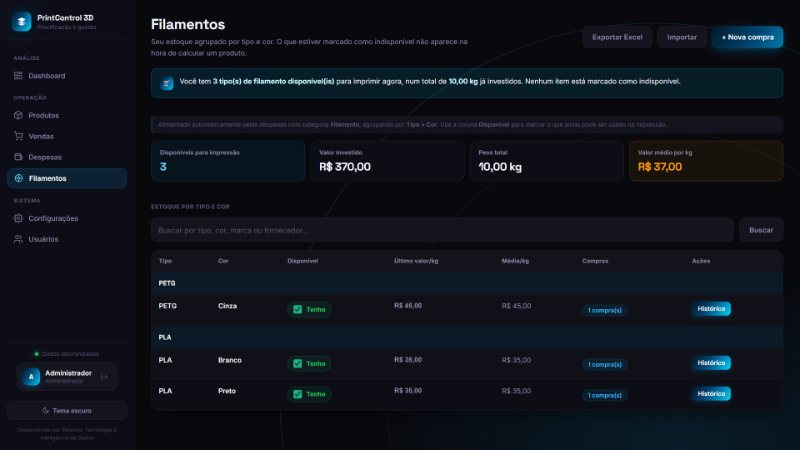This screenshot has width=800, height=450.
Task: Go to Dashboard menu item
Action: pyautogui.click(x=67, y=76)
